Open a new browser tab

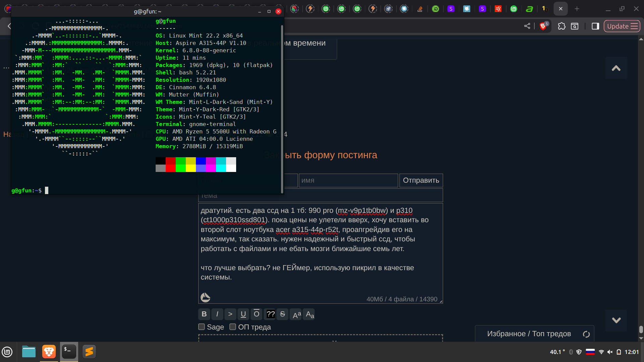click(577, 9)
